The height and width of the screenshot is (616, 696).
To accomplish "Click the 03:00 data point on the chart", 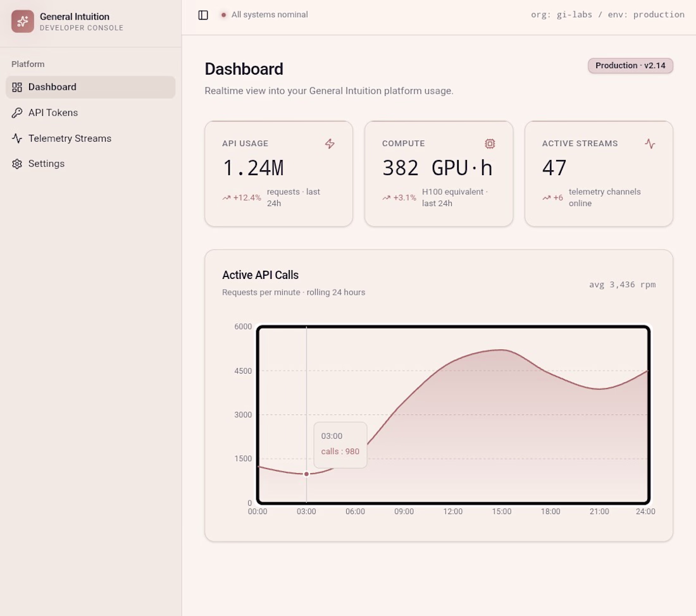I will (x=306, y=474).
